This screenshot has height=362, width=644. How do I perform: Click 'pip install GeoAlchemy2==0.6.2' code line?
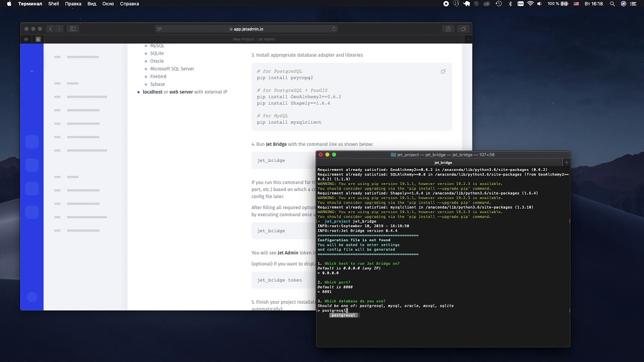click(x=299, y=97)
